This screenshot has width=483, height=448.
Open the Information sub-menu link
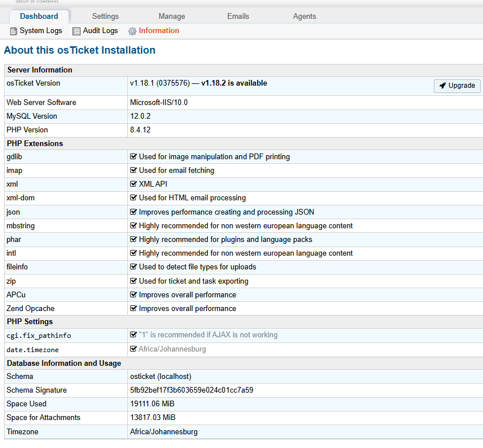(159, 31)
